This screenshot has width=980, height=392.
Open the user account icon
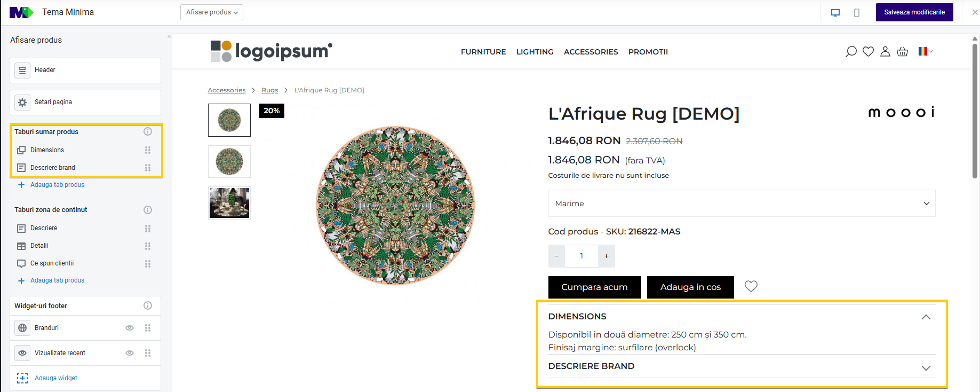(x=885, y=51)
